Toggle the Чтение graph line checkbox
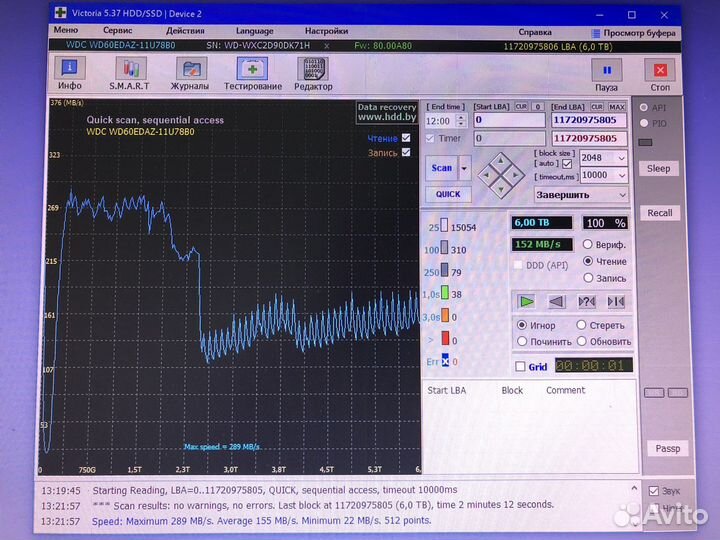 tap(406, 138)
